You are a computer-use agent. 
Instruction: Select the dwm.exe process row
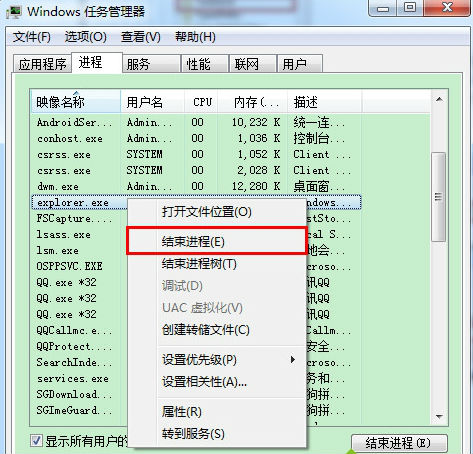coord(196,186)
